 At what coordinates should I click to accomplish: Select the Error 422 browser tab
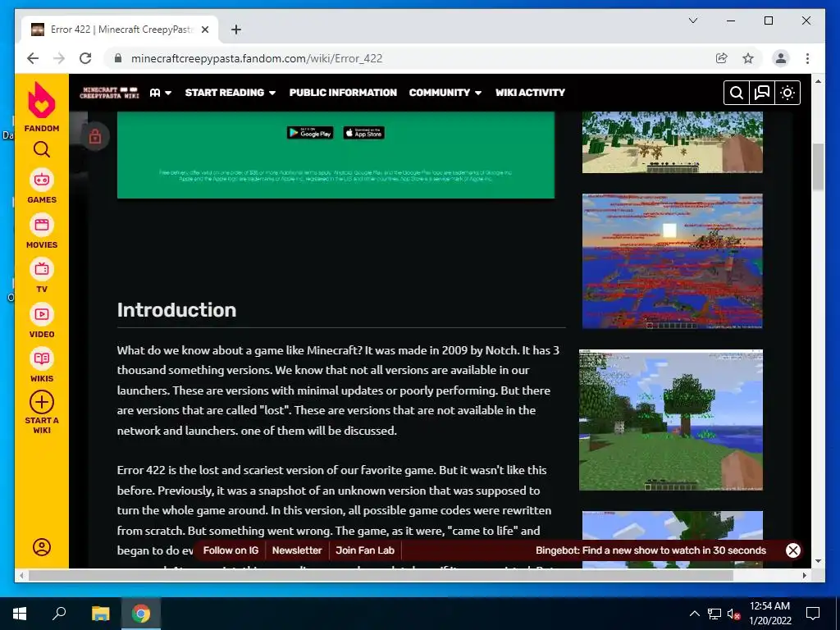pos(120,30)
